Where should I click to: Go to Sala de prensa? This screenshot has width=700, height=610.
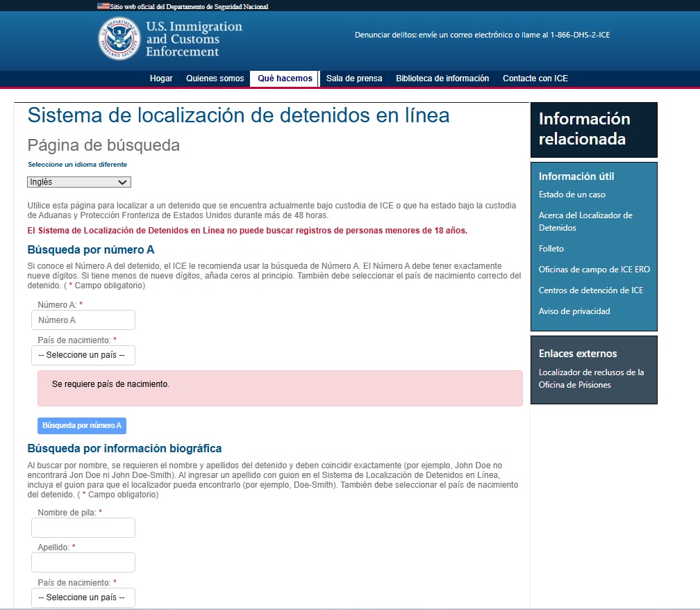[354, 78]
